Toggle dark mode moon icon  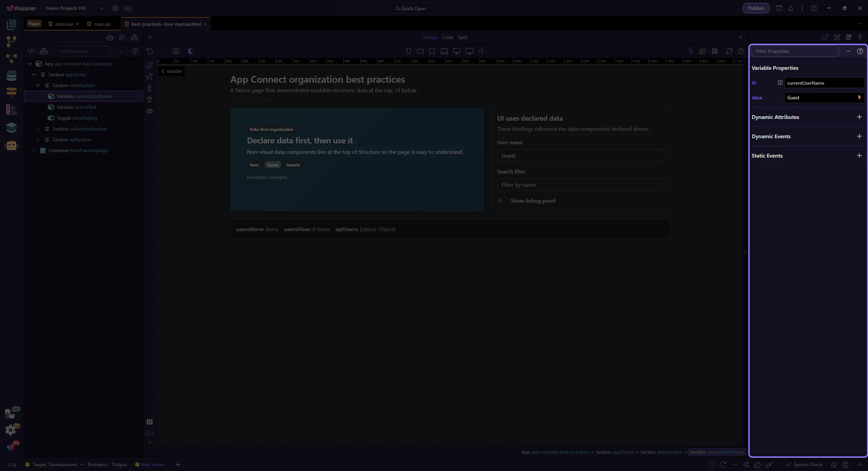click(191, 51)
